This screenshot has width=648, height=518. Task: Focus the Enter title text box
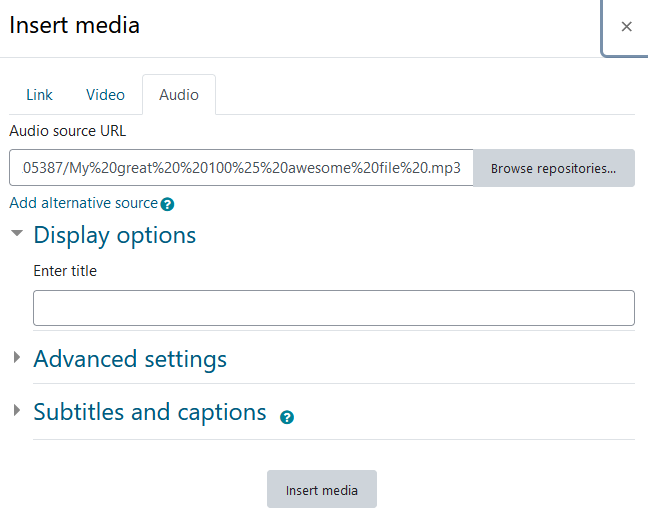coord(334,308)
